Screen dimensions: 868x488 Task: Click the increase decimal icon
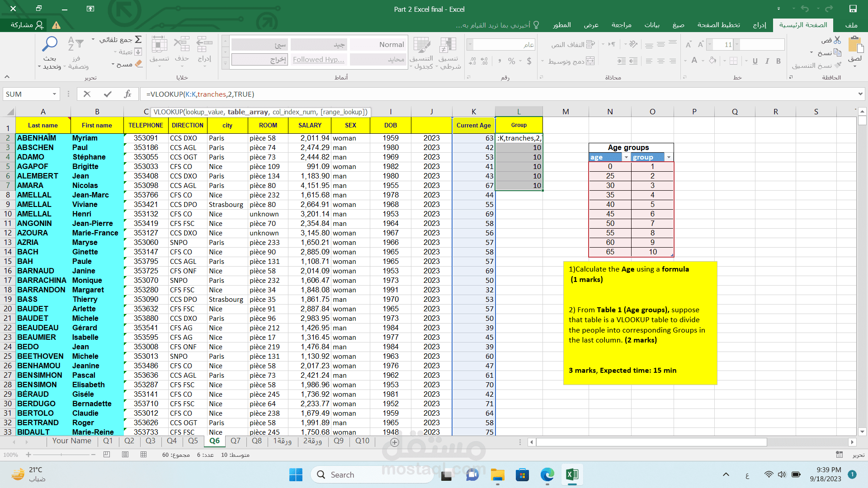[x=484, y=61]
